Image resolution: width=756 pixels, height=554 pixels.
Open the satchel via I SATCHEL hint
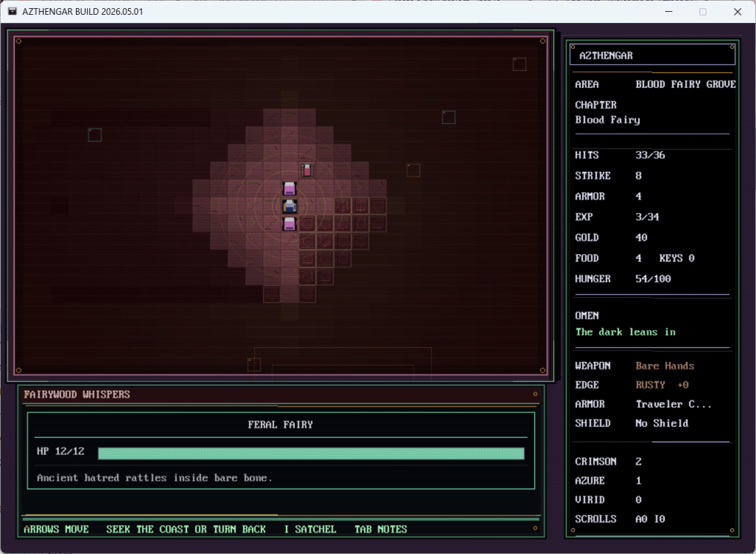coord(310,529)
